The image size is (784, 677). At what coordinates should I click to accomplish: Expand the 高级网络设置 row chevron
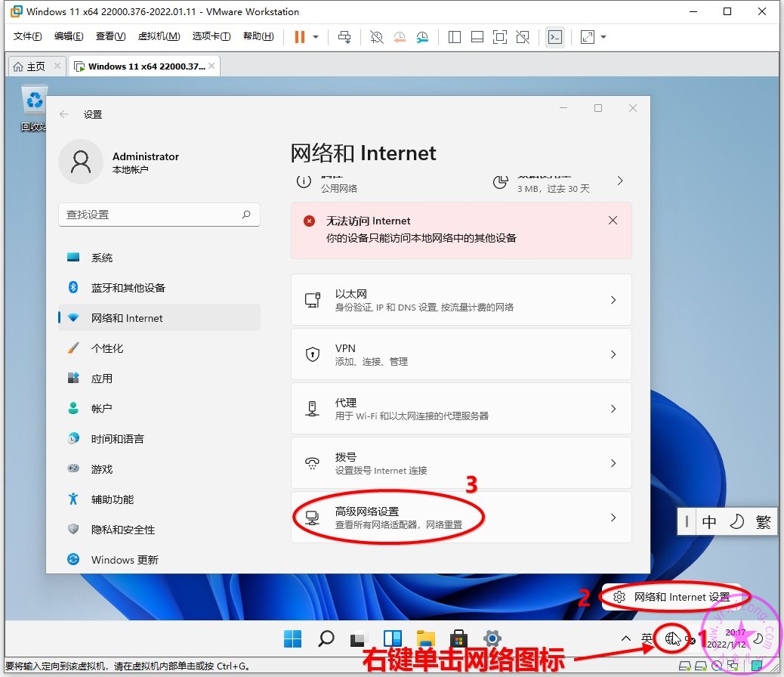[x=613, y=518]
